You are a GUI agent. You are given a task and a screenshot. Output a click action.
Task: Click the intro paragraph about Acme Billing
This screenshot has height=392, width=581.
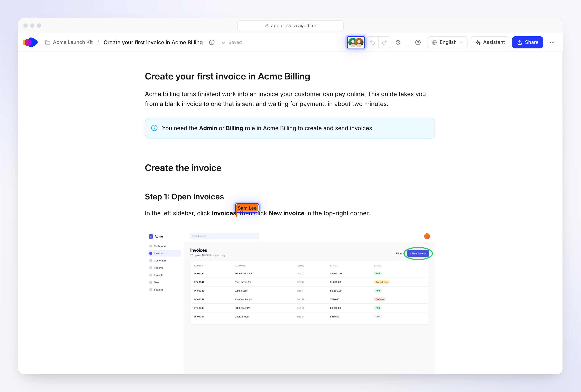[x=285, y=99]
